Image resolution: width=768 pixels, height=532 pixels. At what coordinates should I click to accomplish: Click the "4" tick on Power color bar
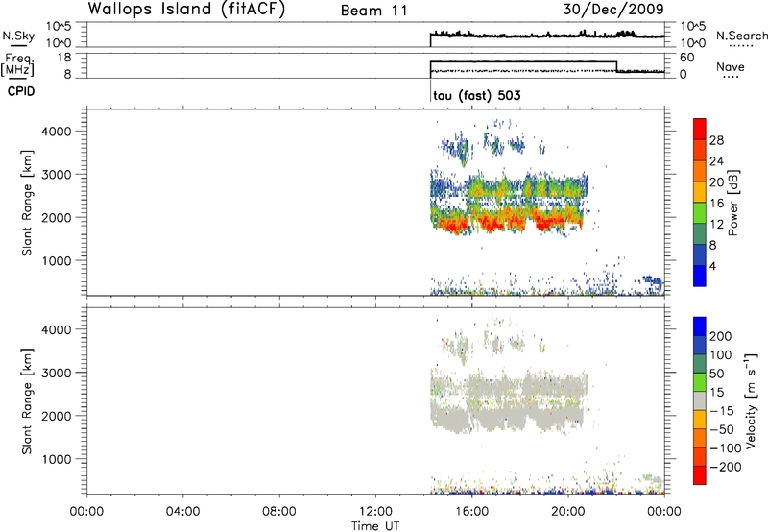(x=713, y=266)
